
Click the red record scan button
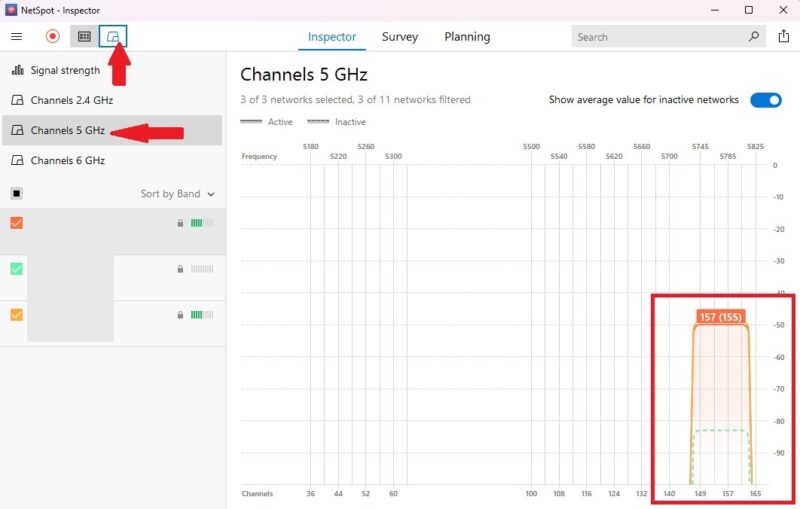point(53,37)
